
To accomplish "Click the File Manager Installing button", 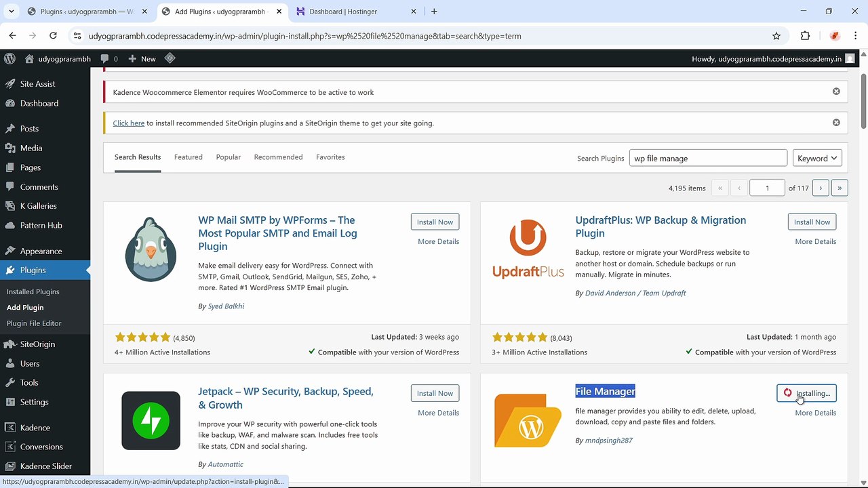I will click(806, 393).
